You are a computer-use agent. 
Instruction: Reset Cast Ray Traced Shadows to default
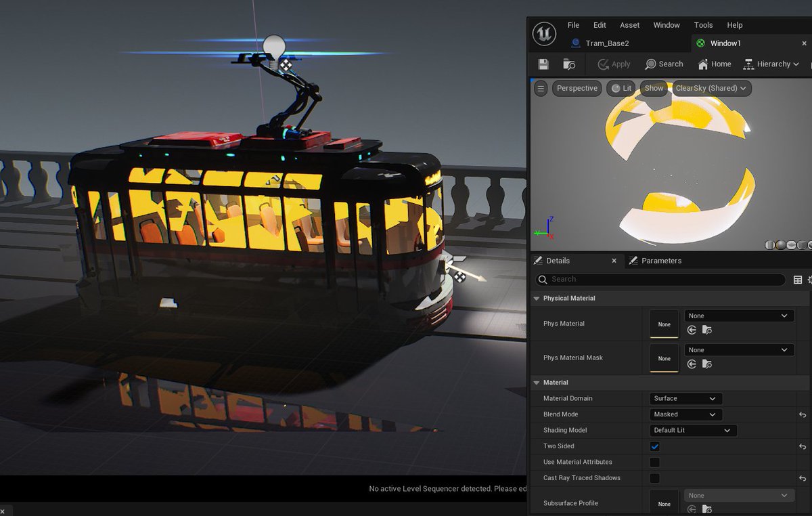pos(803,478)
